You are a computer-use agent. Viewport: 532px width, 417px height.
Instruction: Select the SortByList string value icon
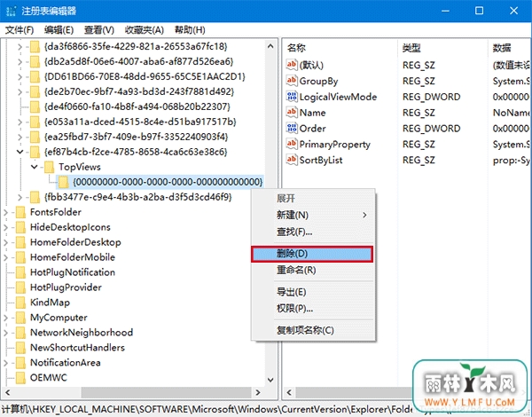pos(292,160)
